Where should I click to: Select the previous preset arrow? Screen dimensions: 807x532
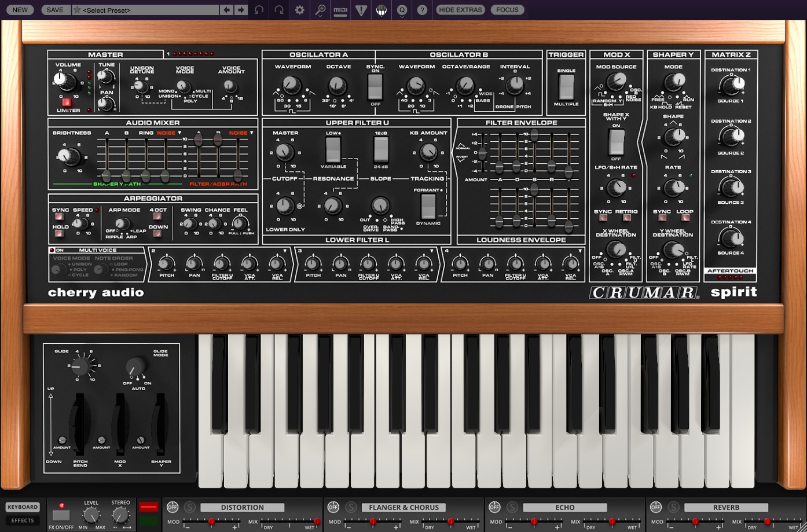coord(227,10)
